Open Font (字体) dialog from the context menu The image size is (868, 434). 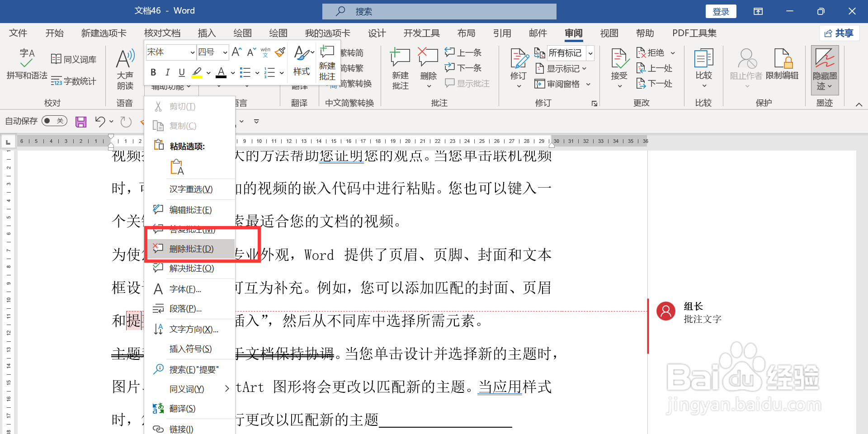pos(190,289)
